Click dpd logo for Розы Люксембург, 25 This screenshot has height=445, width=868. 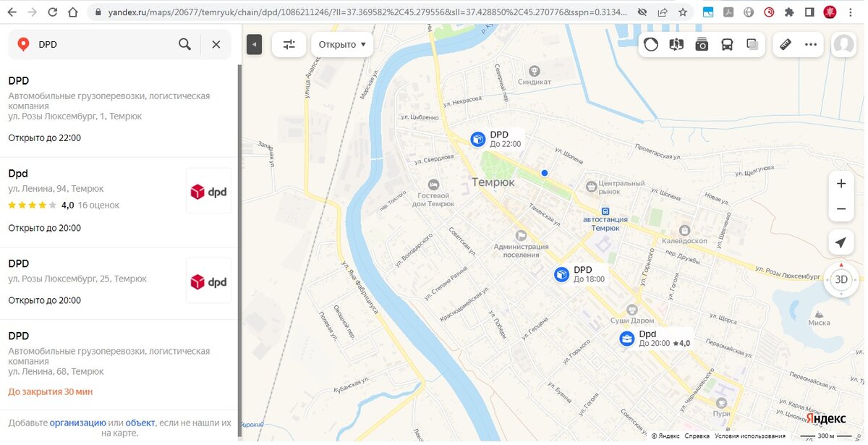pyautogui.click(x=208, y=281)
